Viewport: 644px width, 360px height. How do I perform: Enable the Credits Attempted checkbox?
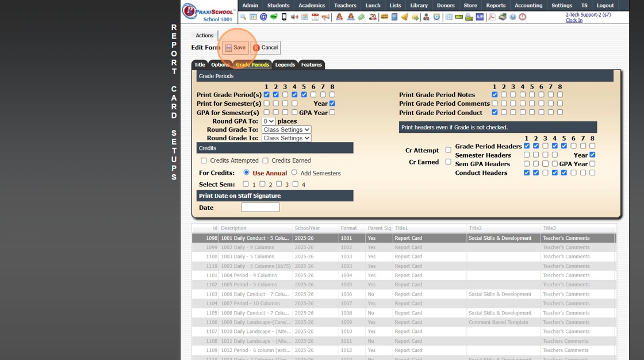(204, 160)
